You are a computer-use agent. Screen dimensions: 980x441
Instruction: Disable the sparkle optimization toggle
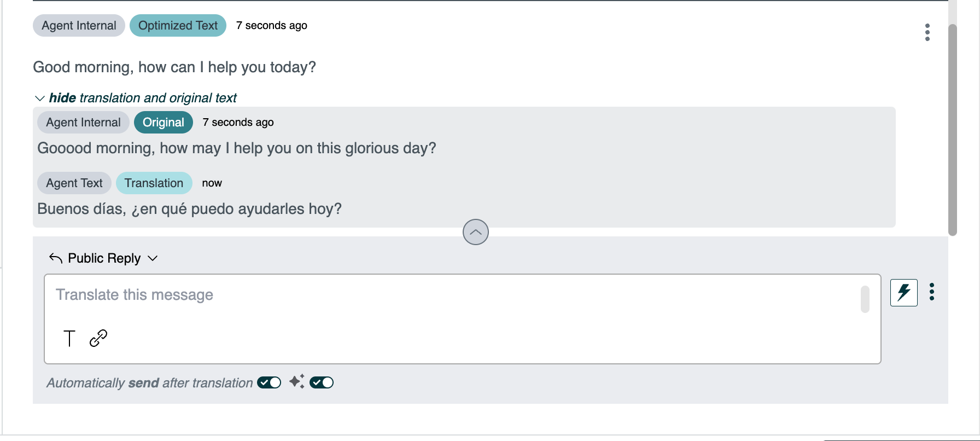pos(322,382)
